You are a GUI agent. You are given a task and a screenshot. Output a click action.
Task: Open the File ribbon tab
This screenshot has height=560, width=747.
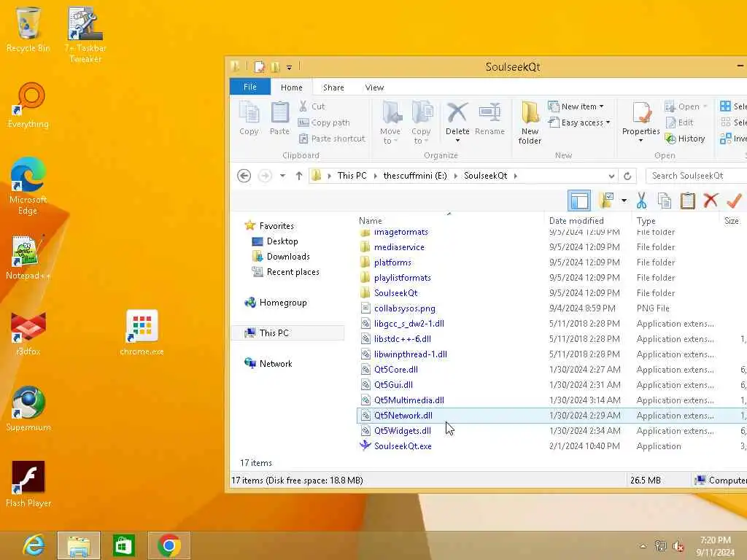click(x=250, y=87)
